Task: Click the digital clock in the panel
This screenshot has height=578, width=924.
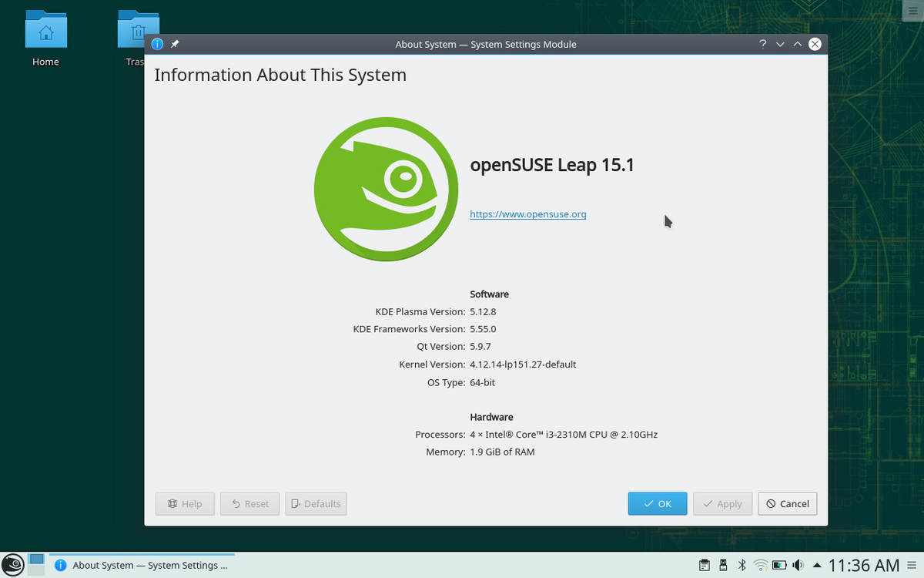Action: [x=863, y=565]
